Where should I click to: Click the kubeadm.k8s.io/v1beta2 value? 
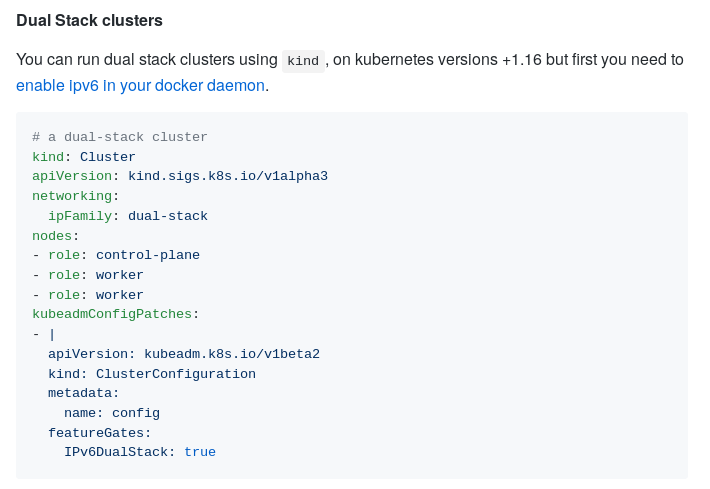[232, 354]
